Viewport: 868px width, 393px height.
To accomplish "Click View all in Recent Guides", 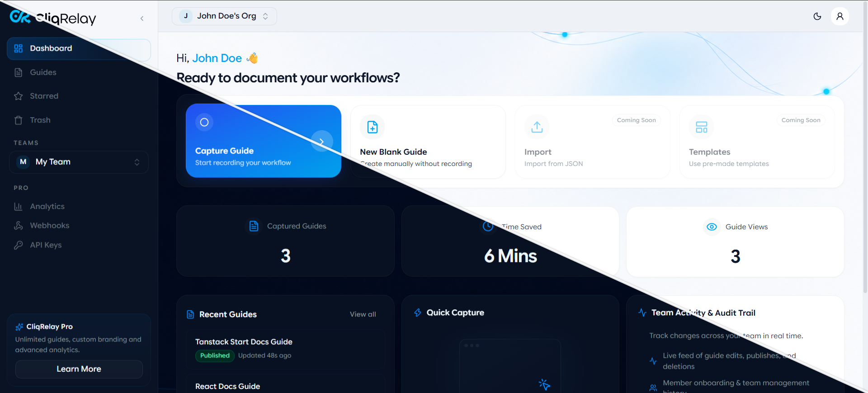I will pos(363,314).
